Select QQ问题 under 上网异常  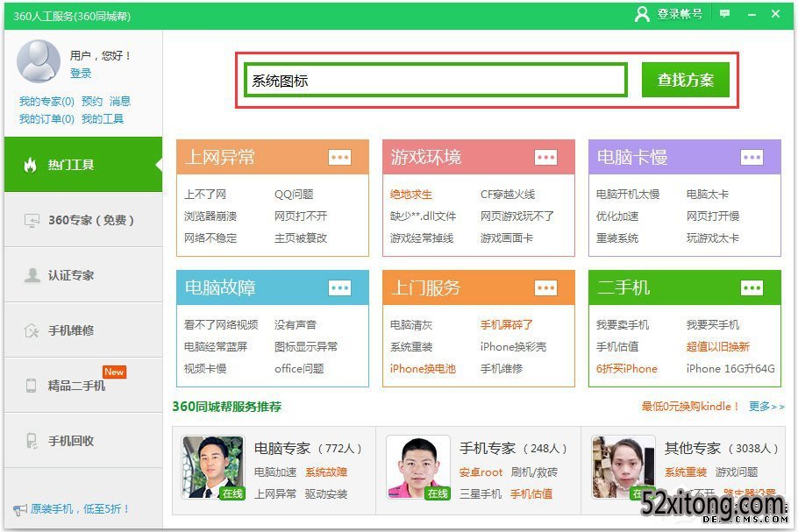click(x=294, y=195)
